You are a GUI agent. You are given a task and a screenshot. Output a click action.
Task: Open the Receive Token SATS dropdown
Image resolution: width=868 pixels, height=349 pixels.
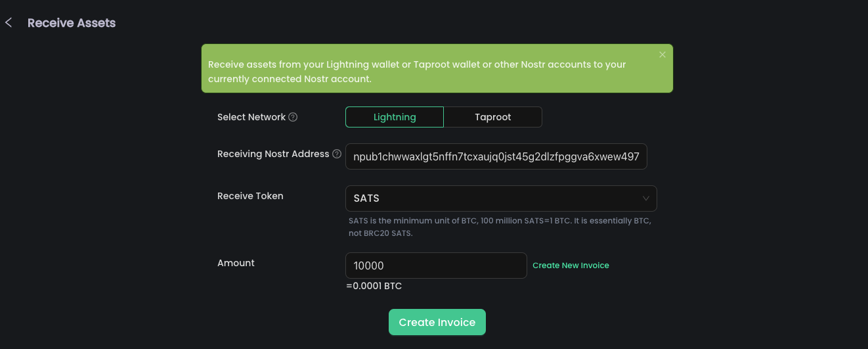click(492, 198)
